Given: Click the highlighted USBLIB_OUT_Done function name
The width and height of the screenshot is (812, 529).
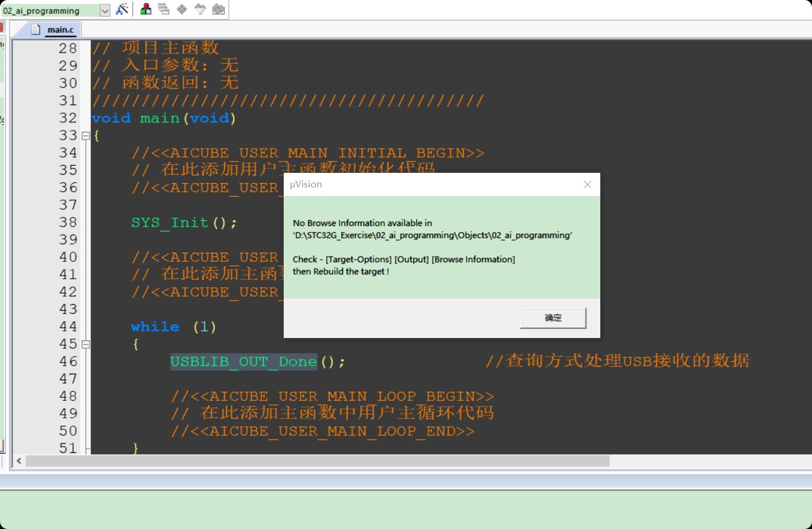Looking at the screenshot, I should tap(243, 362).
